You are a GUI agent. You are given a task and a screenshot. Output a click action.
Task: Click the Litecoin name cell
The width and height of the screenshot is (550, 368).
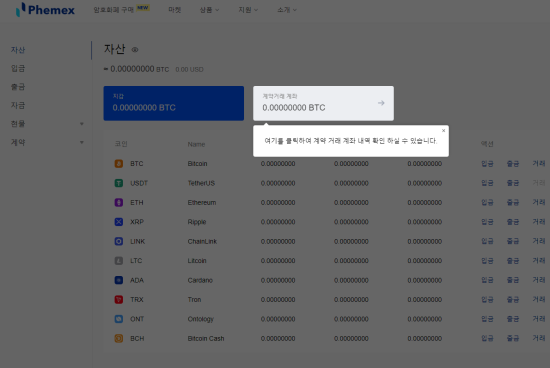click(197, 261)
